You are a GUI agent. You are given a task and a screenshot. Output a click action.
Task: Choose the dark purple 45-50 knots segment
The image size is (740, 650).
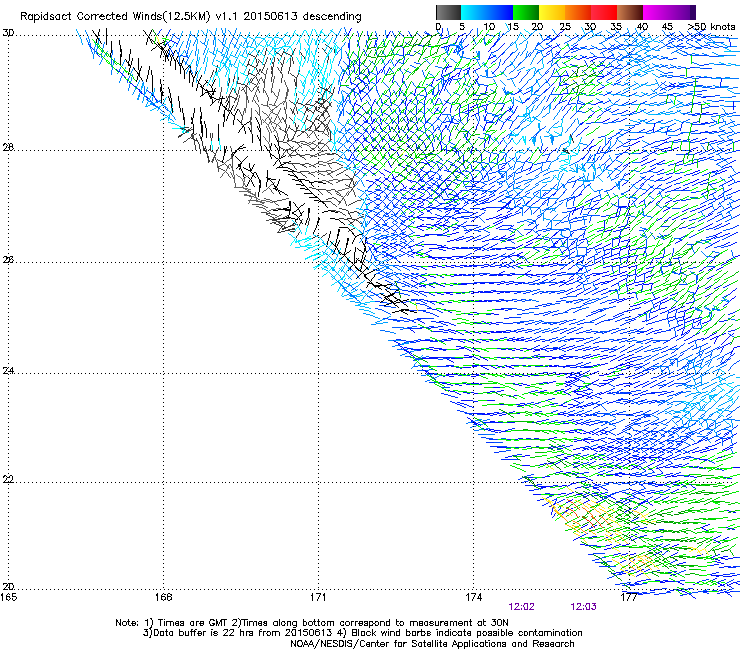pos(682,12)
